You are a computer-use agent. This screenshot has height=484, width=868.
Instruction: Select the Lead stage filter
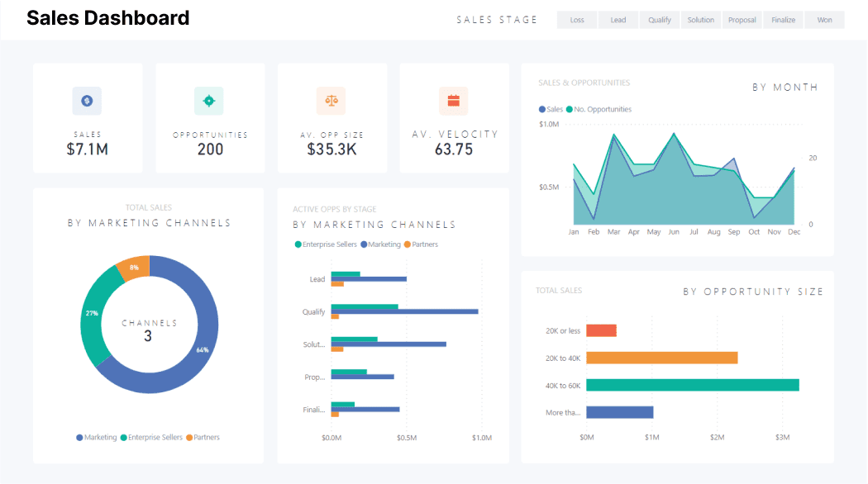tap(618, 19)
